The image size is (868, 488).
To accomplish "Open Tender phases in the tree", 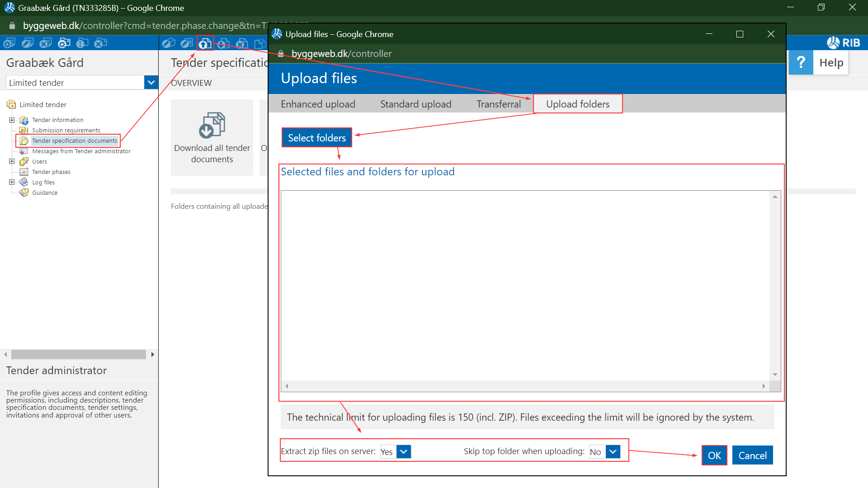I will 51,172.
